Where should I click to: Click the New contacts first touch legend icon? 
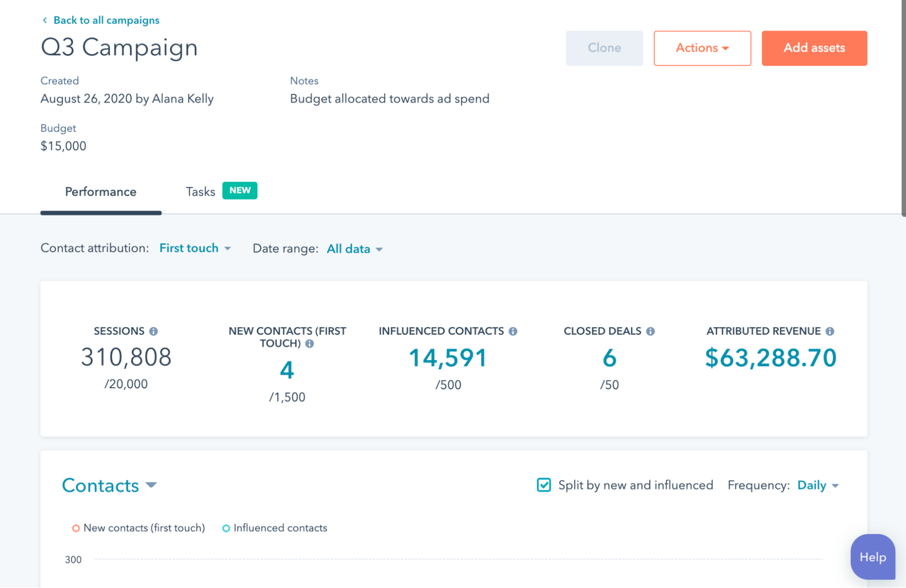click(75, 528)
